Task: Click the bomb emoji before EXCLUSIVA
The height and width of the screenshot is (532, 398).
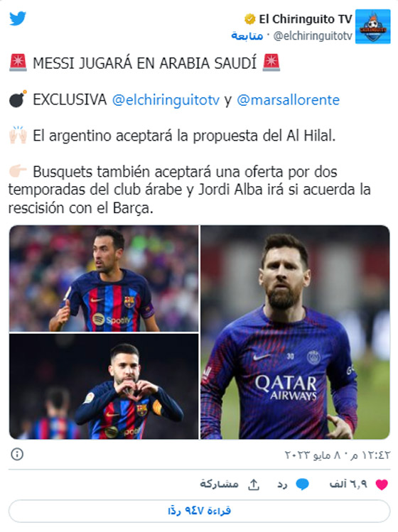Action: click(x=18, y=99)
